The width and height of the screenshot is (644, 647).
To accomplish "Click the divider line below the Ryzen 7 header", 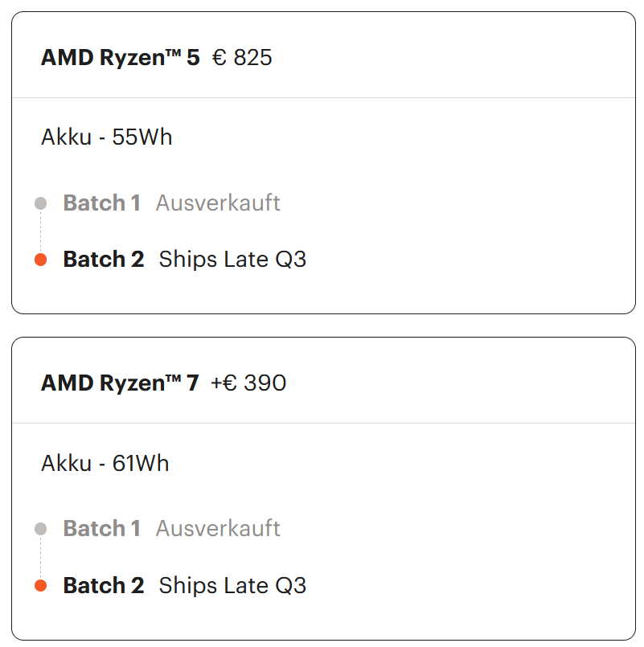I will [323, 424].
